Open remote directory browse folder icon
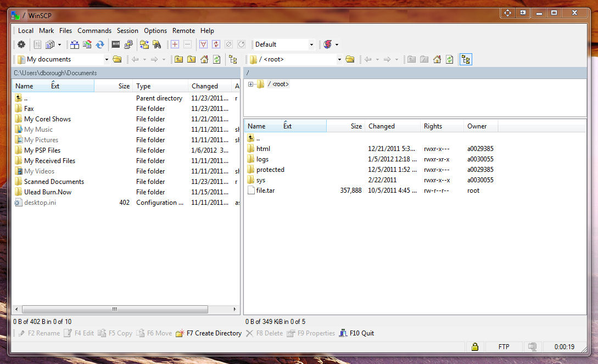The image size is (598, 364). [350, 59]
